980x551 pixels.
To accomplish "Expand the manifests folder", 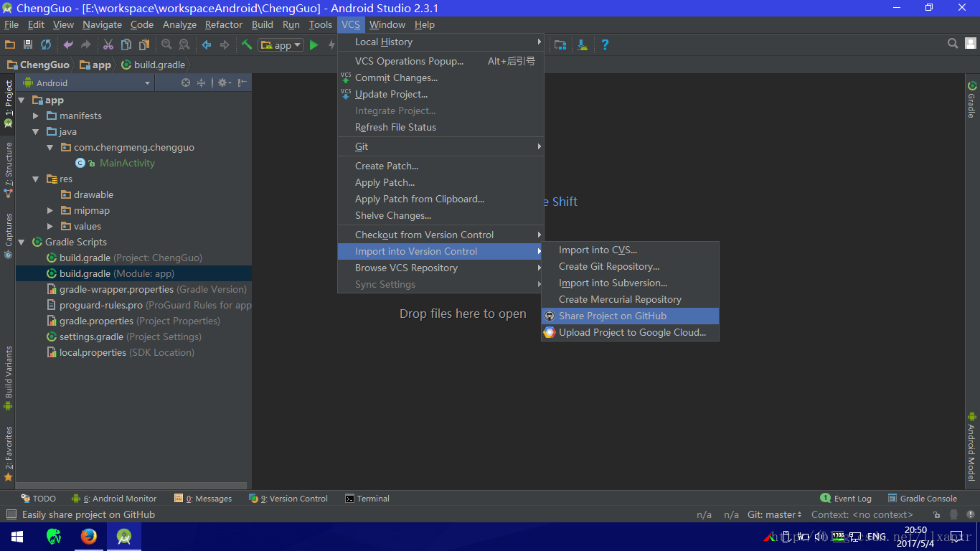I will point(36,116).
